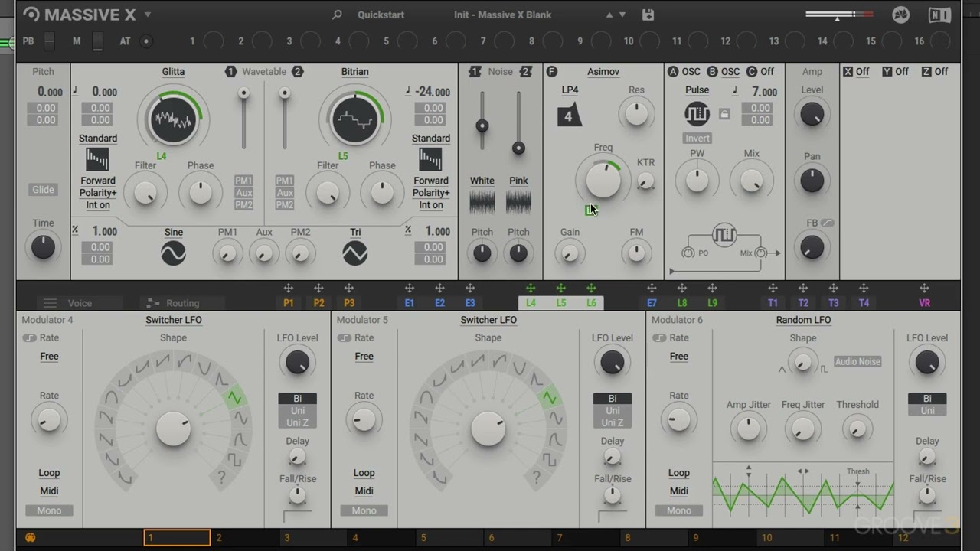Click the Bitrian wavetable waveform display

click(x=354, y=119)
